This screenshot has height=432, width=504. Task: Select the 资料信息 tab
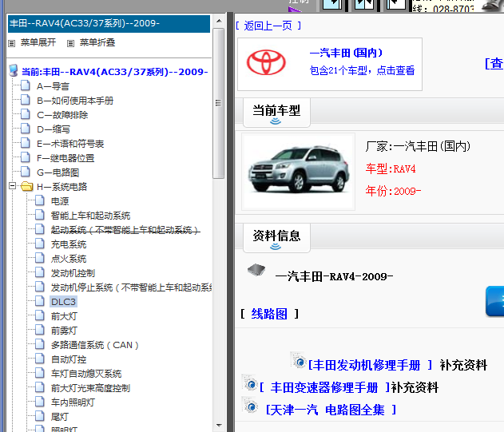[x=276, y=238]
